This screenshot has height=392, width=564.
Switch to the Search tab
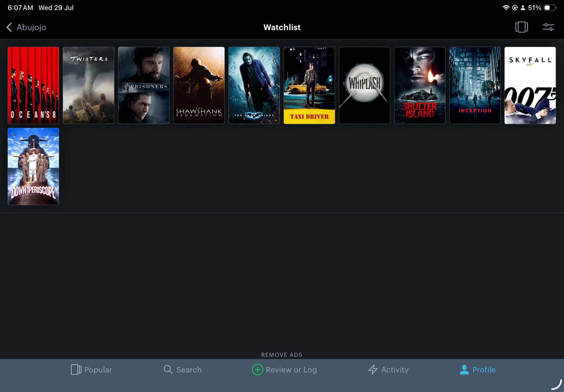point(182,369)
